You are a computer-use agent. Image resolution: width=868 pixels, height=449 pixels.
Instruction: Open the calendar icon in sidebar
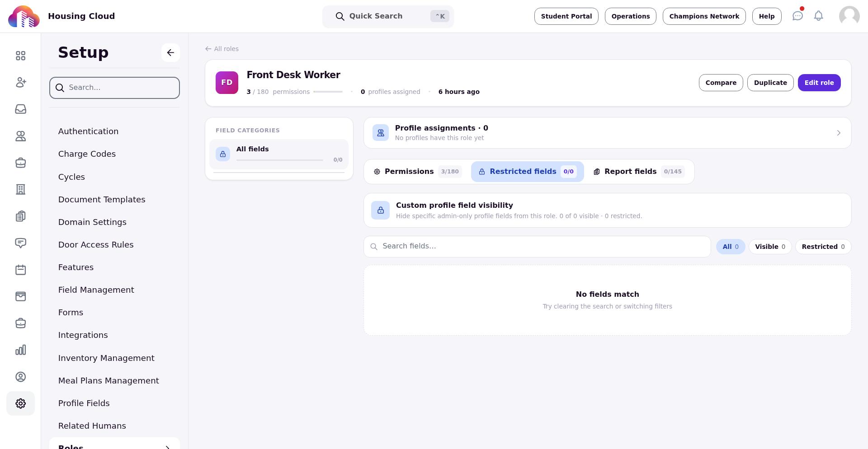point(20,270)
